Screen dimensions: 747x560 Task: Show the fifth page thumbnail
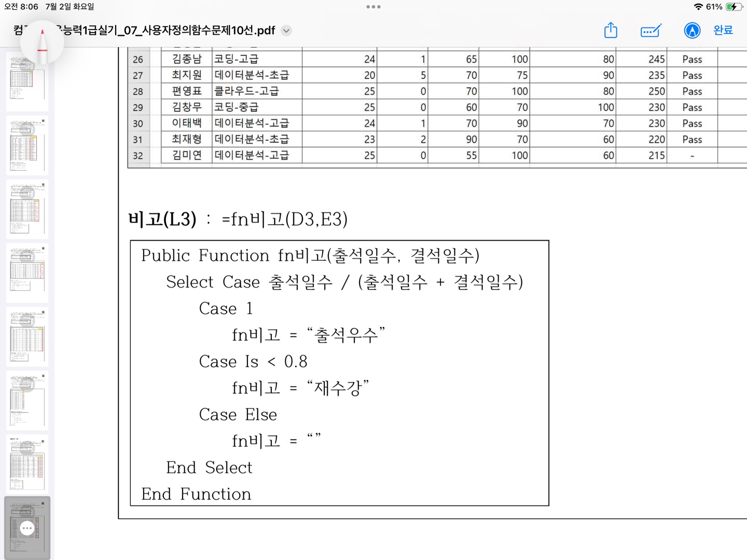tap(27, 337)
